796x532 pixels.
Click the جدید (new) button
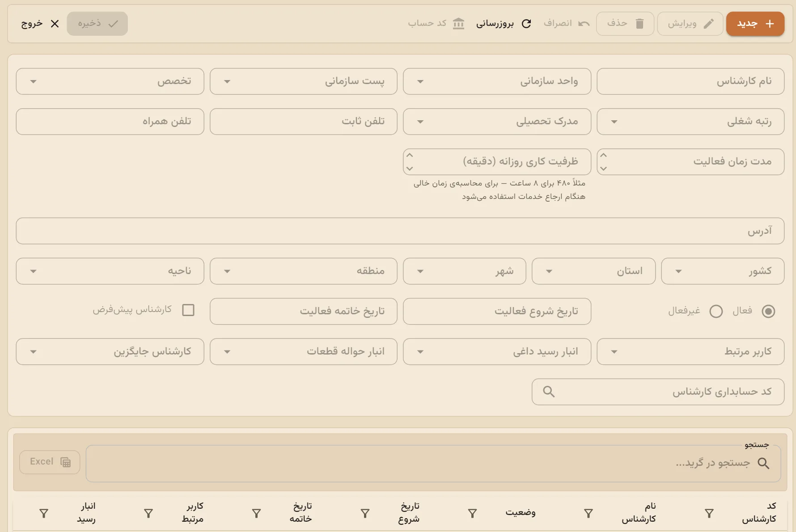coord(755,24)
